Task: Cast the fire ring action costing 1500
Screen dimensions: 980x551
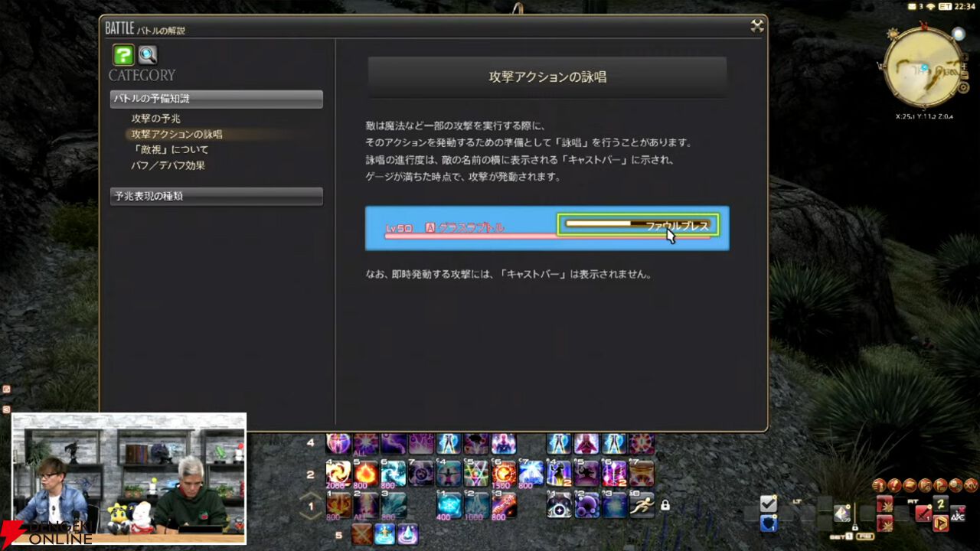Action: coord(504,473)
